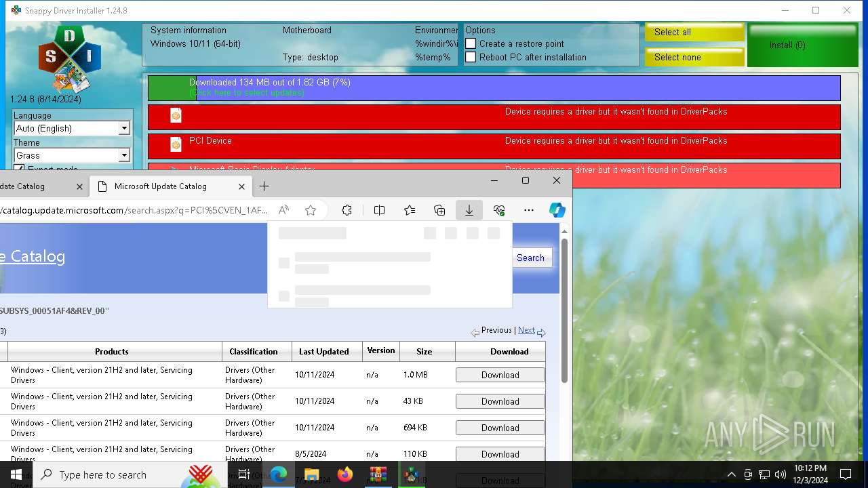
Task: Download the 694 KB driver
Action: pos(500,428)
